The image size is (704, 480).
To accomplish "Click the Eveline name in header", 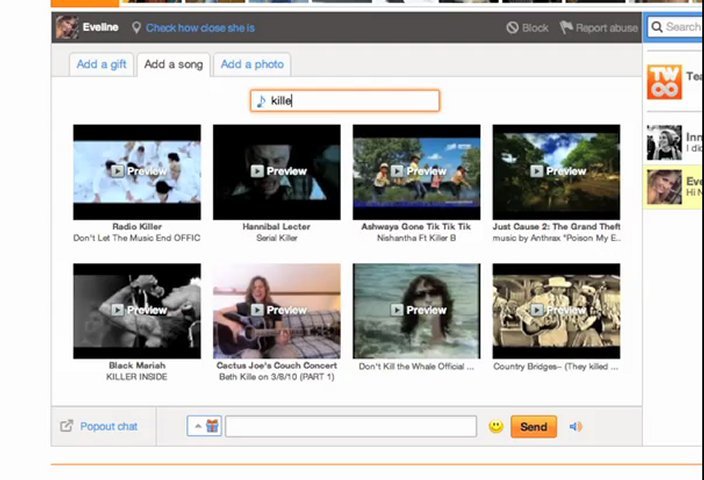I will point(101,27).
